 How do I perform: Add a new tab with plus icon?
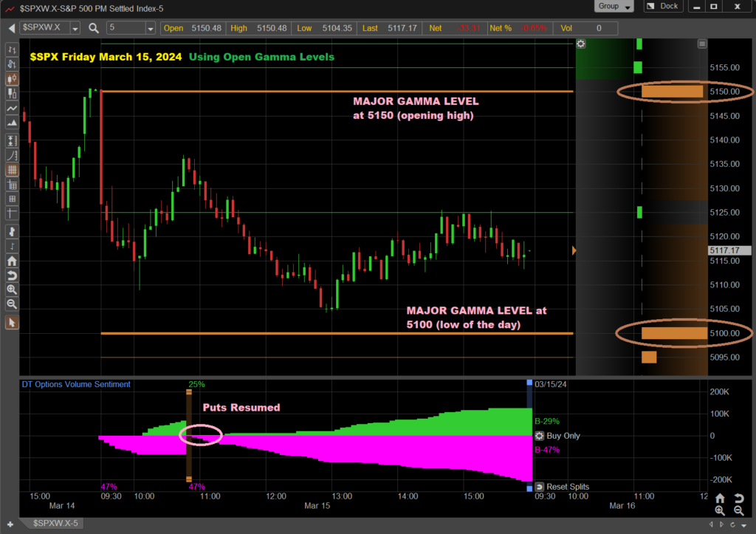point(10,524)
